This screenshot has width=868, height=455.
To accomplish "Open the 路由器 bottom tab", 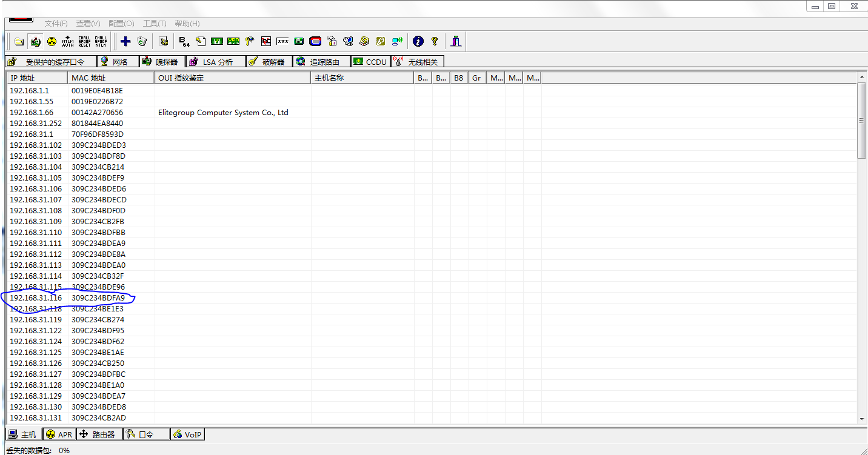I will coord(99,434).
